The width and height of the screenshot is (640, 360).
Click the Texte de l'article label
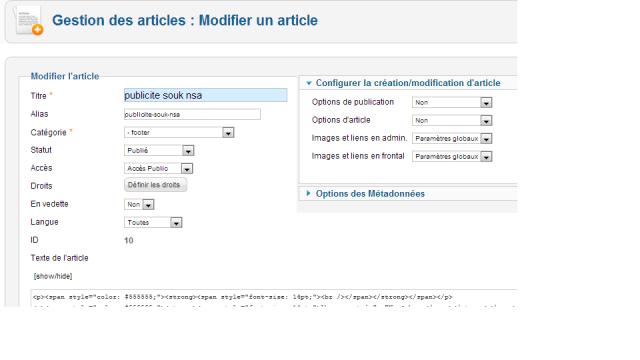[59, 258]
